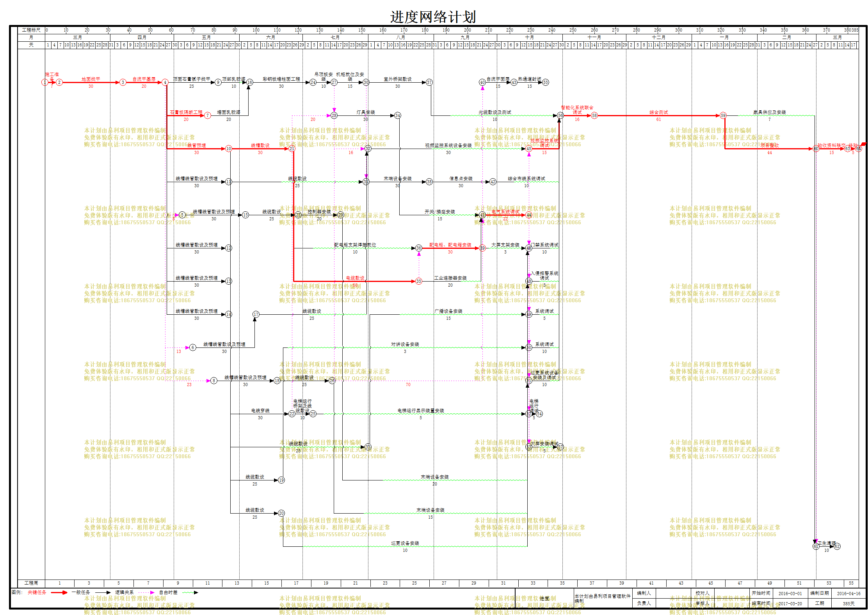The width and height of the screenshot is (868, 615).
Task: Select the 石膏板隔断工程 critical task label
Action: 186,112
